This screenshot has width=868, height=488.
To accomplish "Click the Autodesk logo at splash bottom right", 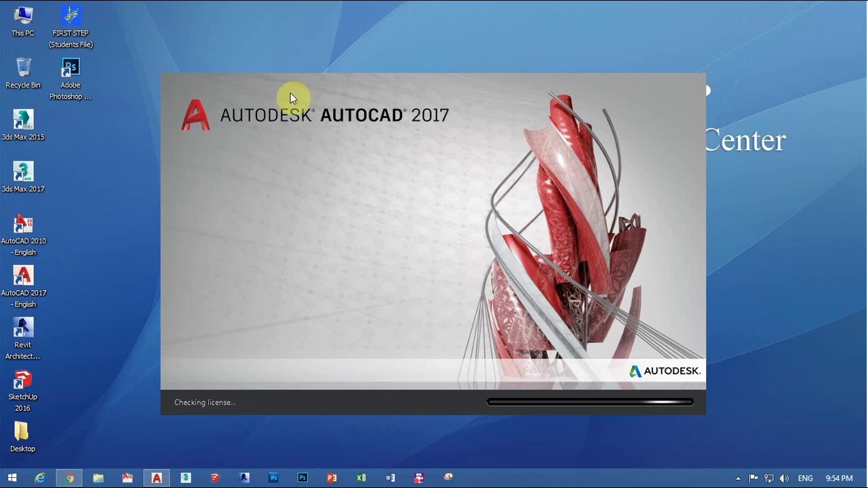I will (665, 371).
